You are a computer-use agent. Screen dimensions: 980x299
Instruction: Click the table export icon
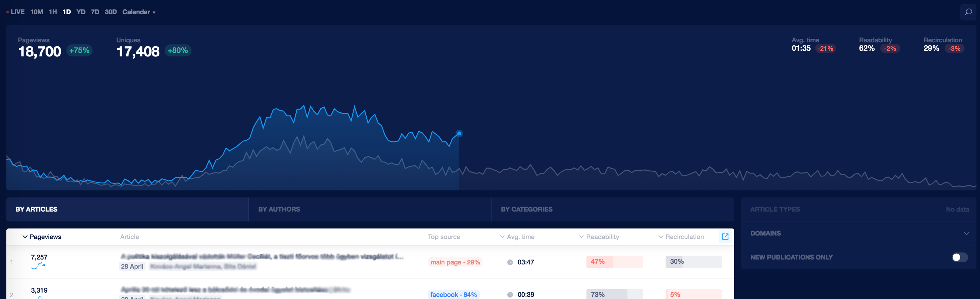pyautogui.click(x=725, y=236)
